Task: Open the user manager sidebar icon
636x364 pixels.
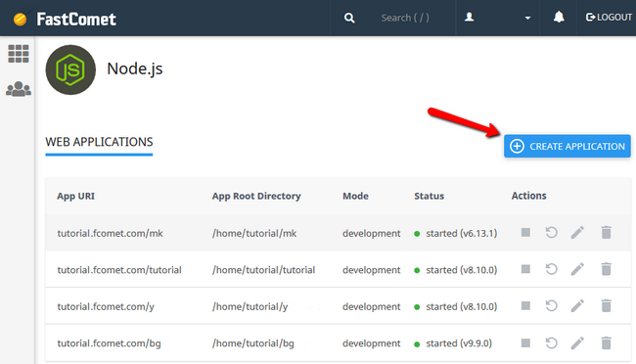Action: (x=19, y=89)
